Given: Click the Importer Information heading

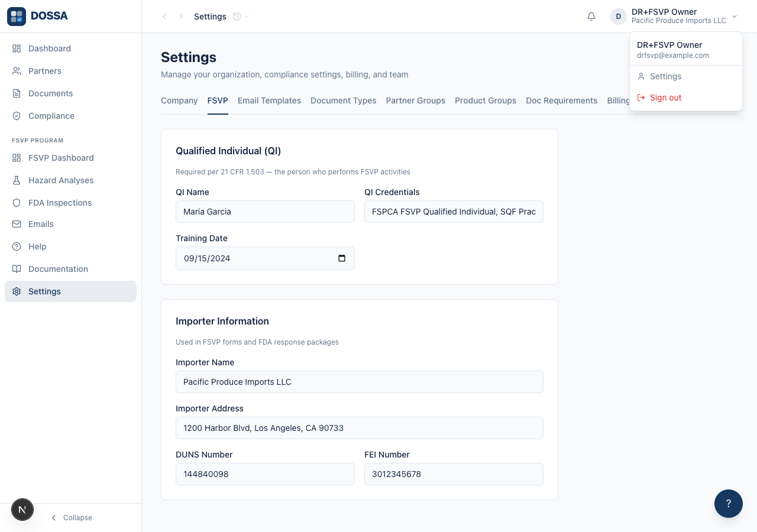Looking at the screenshot, I should (222, 322).
